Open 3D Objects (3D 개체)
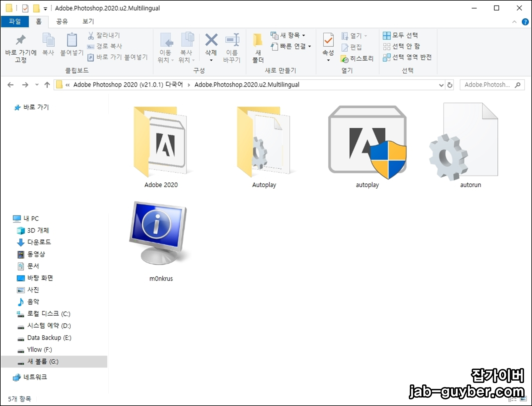Screen dimensions: 532x406 33,230
